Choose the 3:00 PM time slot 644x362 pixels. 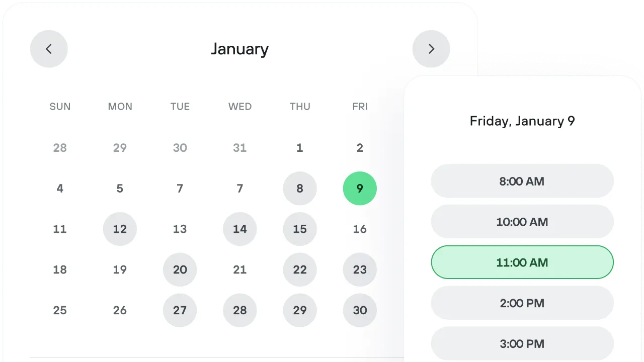[522, 343]
